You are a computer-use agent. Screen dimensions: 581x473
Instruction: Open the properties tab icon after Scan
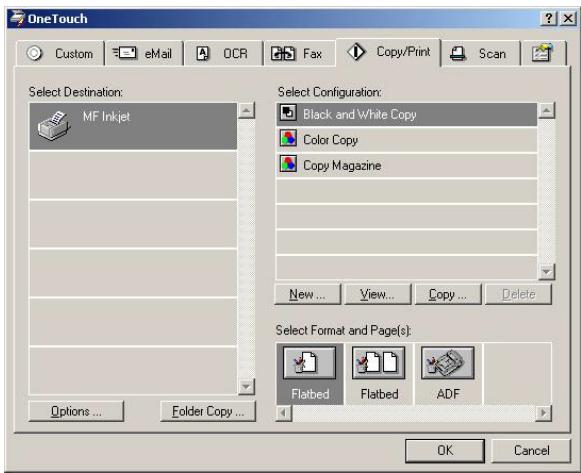click(542, 53)
